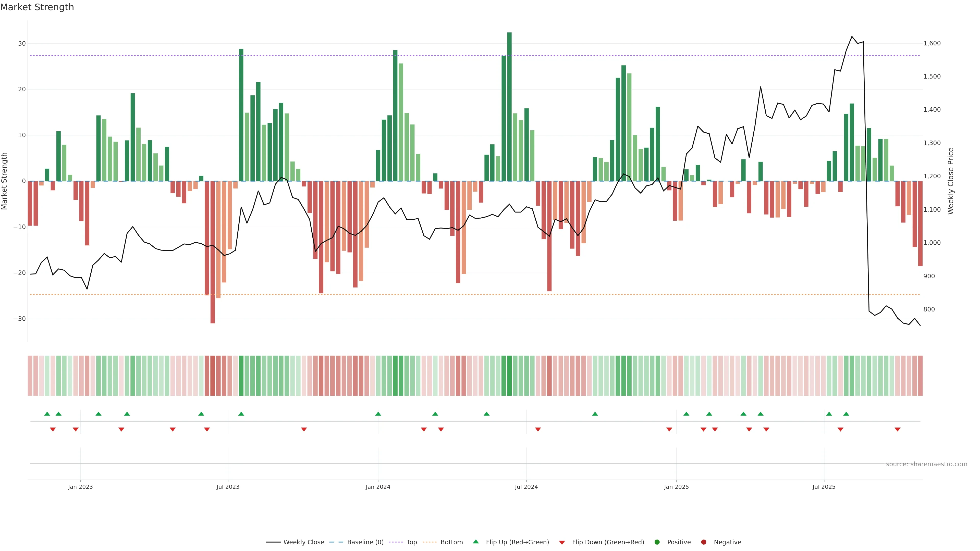Click the rightmost heatmap strip cell
Viewport: 980px width, 551px height.
click(x=920, y=375)
